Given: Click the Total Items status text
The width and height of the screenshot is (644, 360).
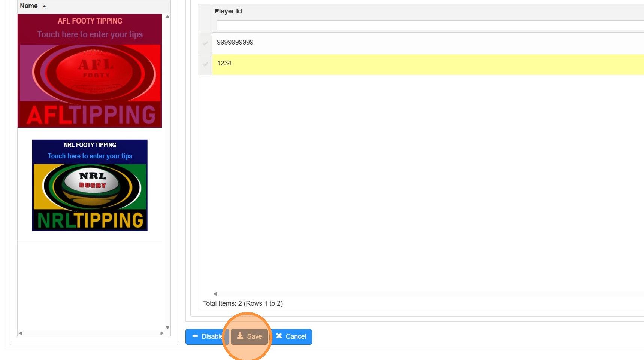Looking at the screenshot, I should pos(243,303).
